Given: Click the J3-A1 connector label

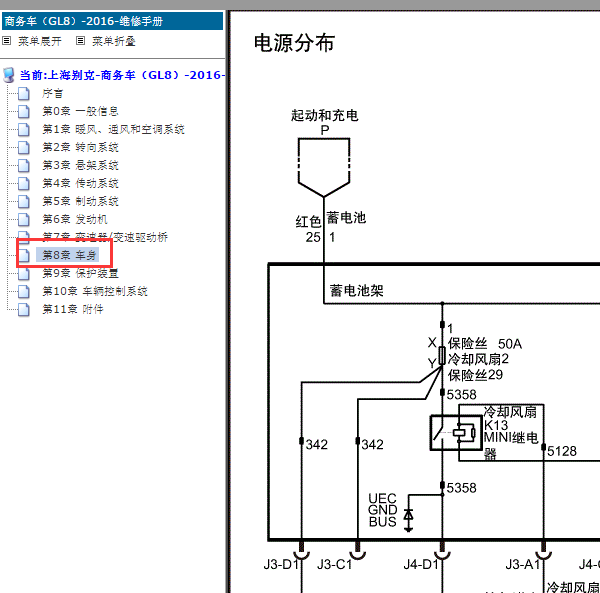Looking at the screenshot, I should tap(523, 564).
